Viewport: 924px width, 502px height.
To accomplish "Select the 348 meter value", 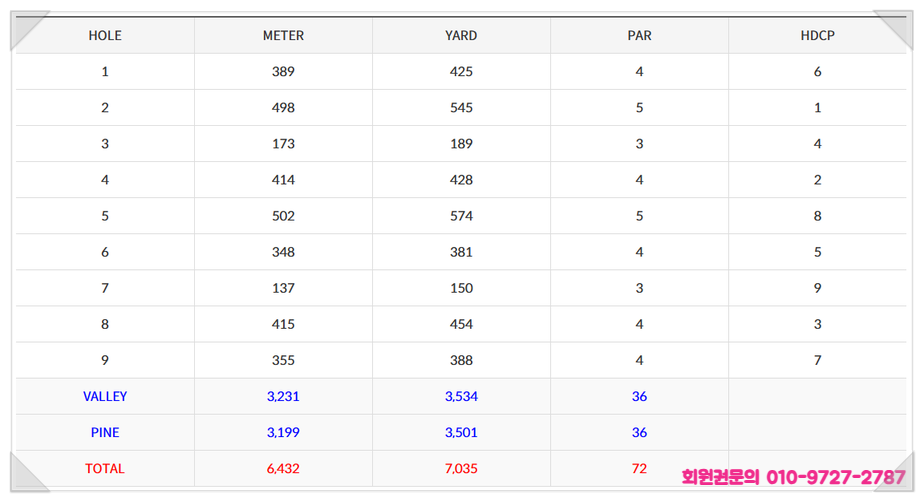I will (283, 252).
